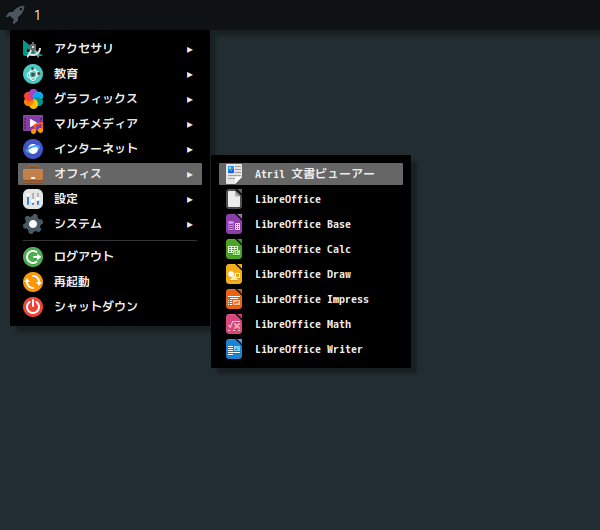The width and height of the screenshot is (600, 530).
Task: Click the rocket launcher icon in the panel
Action: point(15,15)
